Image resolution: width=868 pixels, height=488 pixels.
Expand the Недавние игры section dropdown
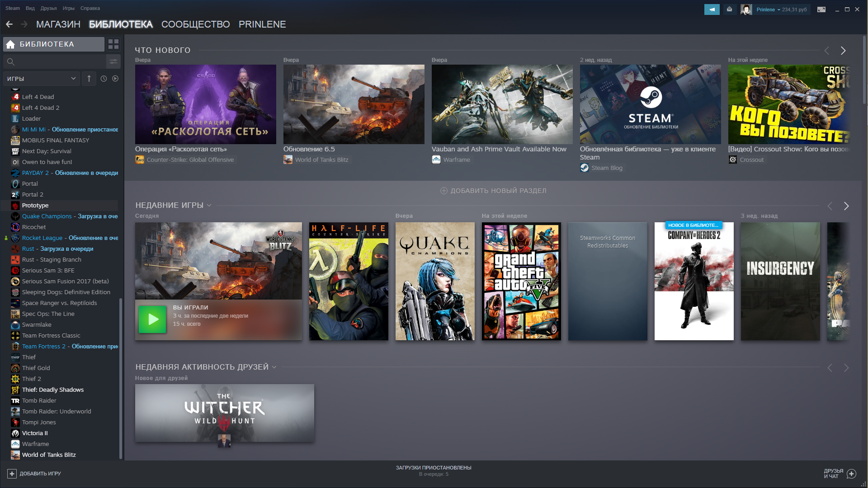209,205
